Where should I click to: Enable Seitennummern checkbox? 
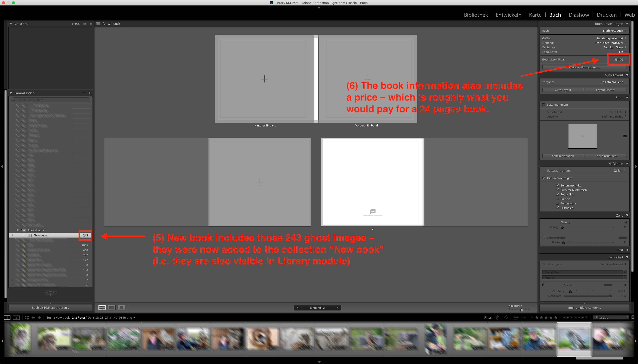pos(544,104)
